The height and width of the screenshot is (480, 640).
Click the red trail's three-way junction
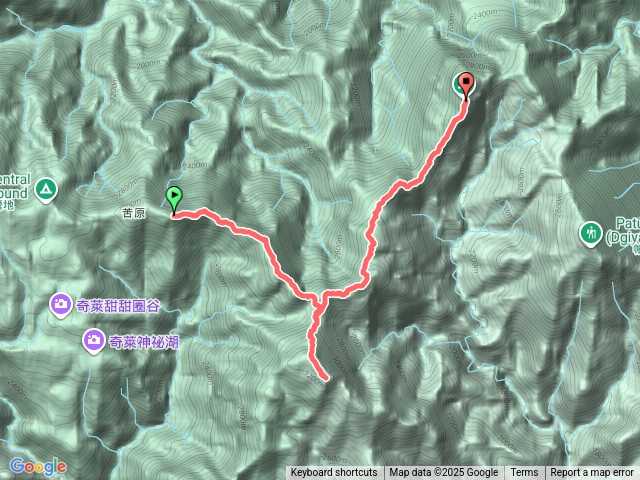point(319,300)
